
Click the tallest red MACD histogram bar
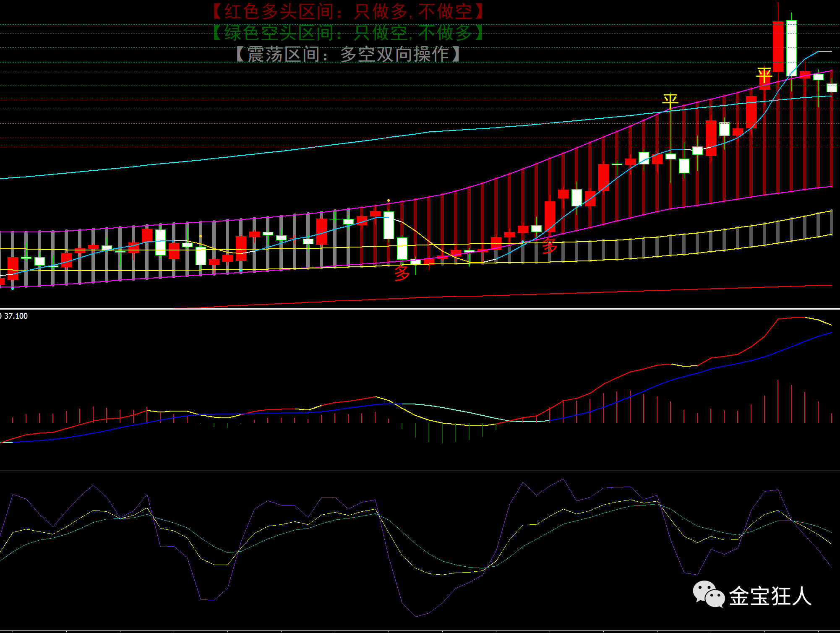click(778, 401)
